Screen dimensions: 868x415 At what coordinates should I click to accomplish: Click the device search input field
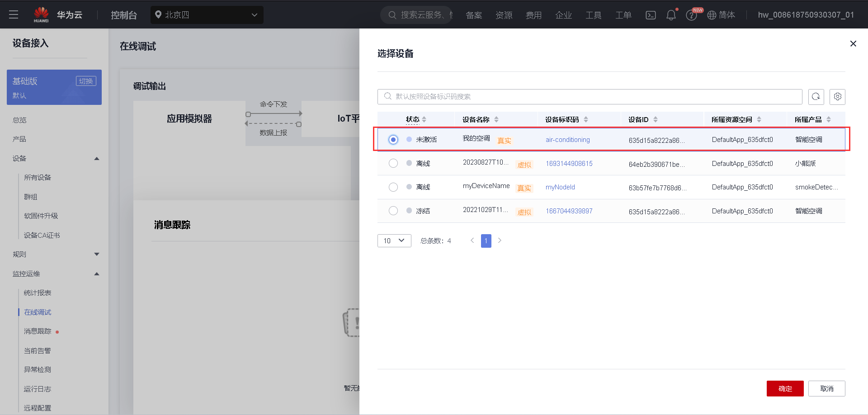[542, 96]
